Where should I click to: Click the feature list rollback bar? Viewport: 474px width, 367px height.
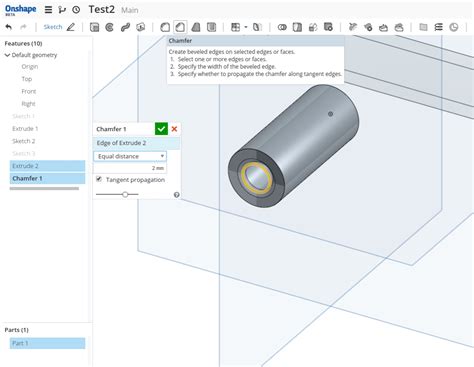click(x=44, y=188)
